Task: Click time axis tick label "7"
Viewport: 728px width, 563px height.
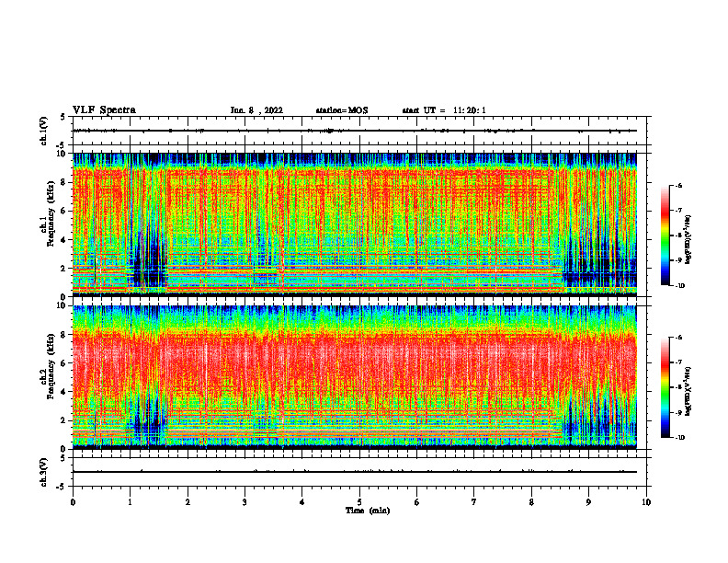Action: pos(474,502)
